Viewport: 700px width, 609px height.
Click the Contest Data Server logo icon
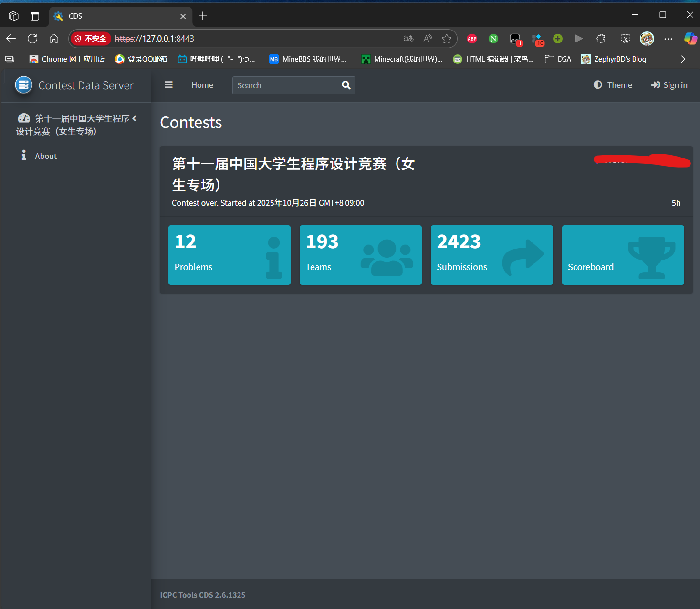(23, 85)
